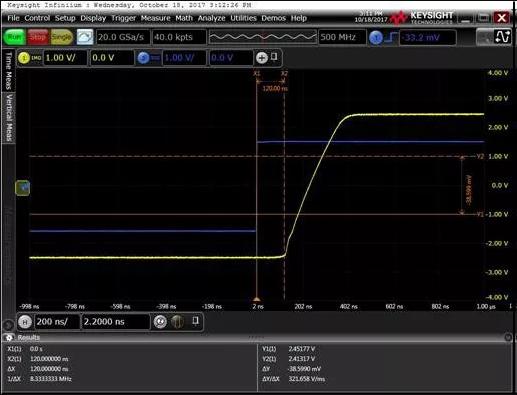Select the 1/ΔX 8.3333333 MHz value
The height and width of the screenshot is (395, 517).
tap(51, 379)
